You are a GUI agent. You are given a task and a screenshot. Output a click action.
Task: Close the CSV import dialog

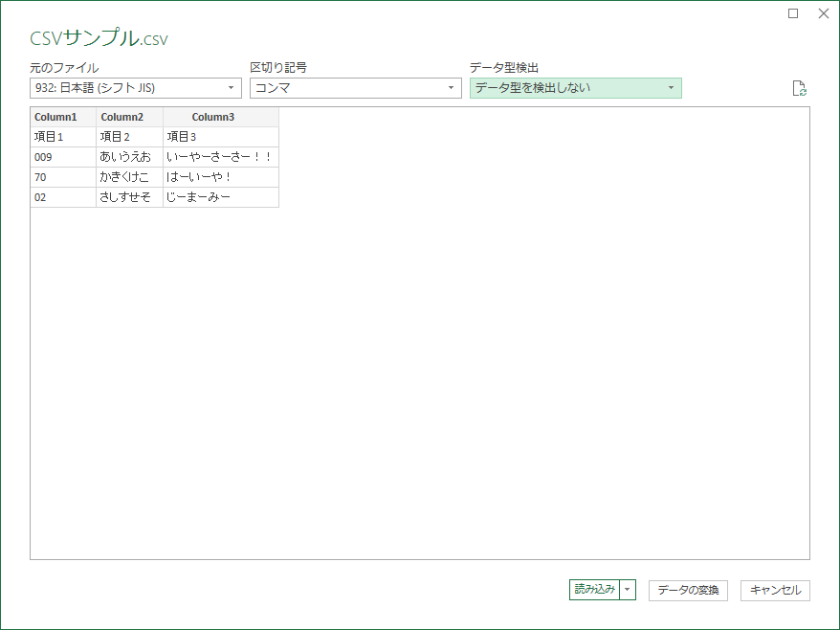[824, 13]
